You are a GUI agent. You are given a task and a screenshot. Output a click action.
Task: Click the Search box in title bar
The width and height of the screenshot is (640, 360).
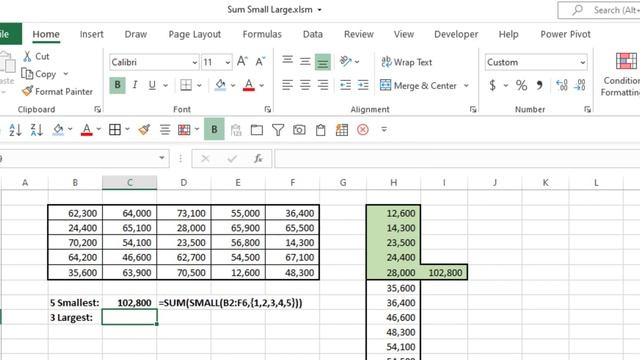coord(599,10)
